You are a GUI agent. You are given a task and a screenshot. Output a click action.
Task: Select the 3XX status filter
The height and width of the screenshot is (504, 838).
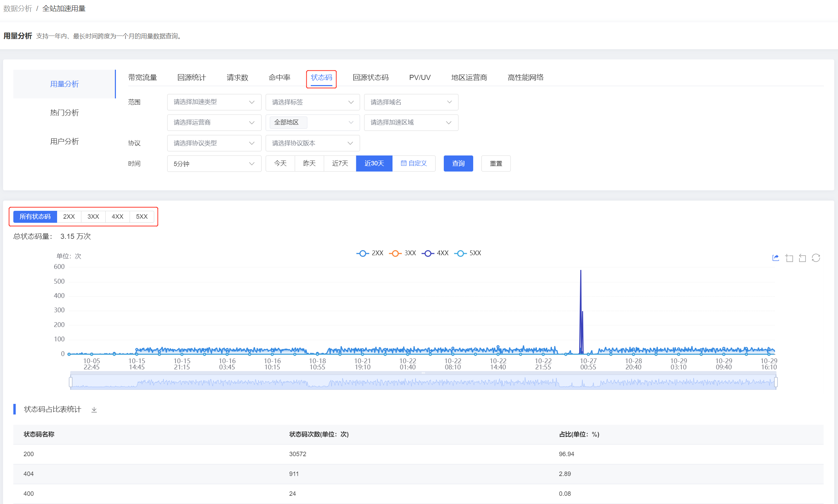93,217
